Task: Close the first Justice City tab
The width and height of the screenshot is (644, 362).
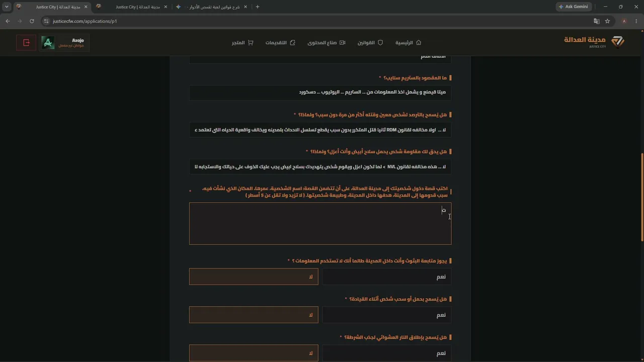Action: 86,7
